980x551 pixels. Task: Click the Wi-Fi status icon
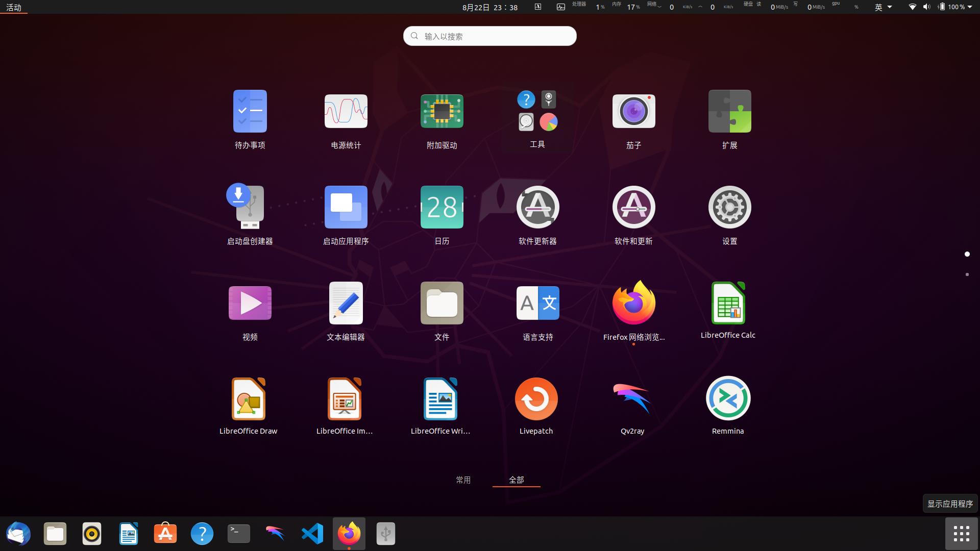click(x=912, y=7)
